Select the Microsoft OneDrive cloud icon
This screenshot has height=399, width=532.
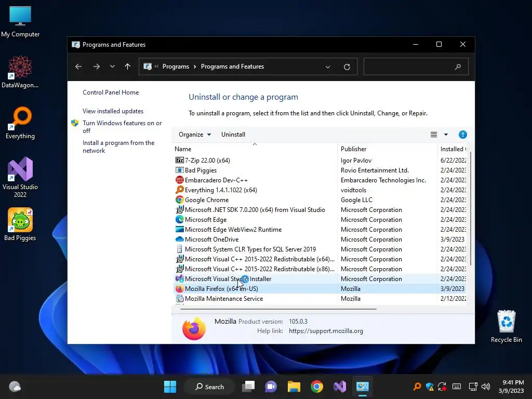click(x=179, y=239)
